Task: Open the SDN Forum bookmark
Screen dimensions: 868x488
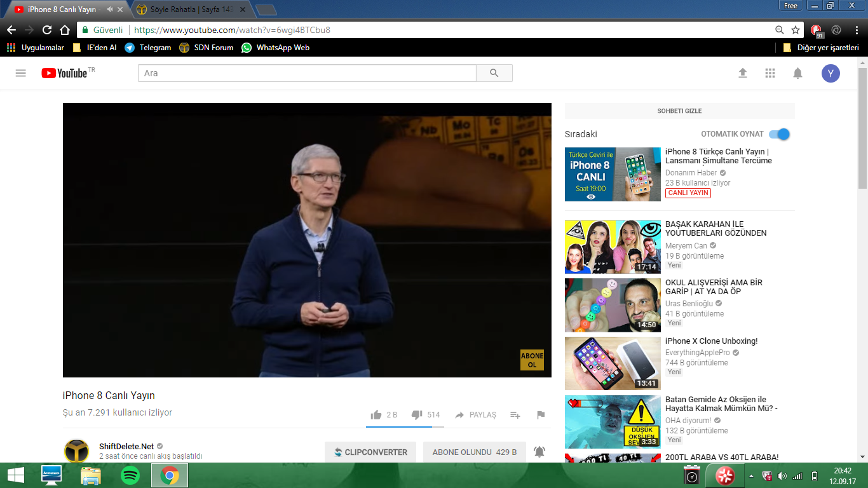Action: point(207,48)
